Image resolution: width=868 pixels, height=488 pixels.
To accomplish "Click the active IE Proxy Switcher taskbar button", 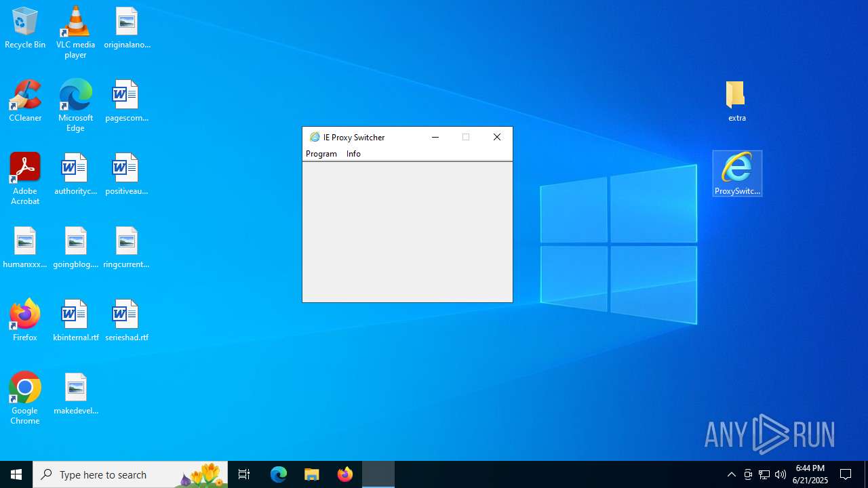I will 378,474.
